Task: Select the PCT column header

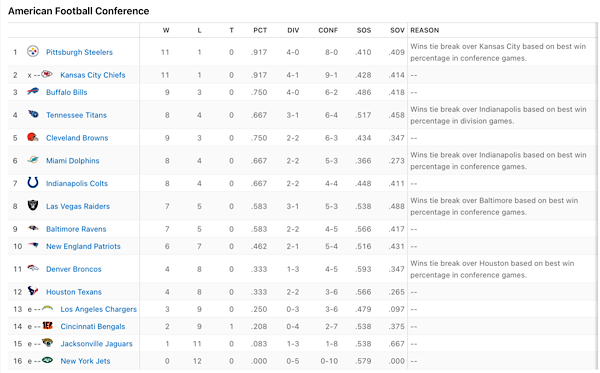Action: [x=260, y=30]
